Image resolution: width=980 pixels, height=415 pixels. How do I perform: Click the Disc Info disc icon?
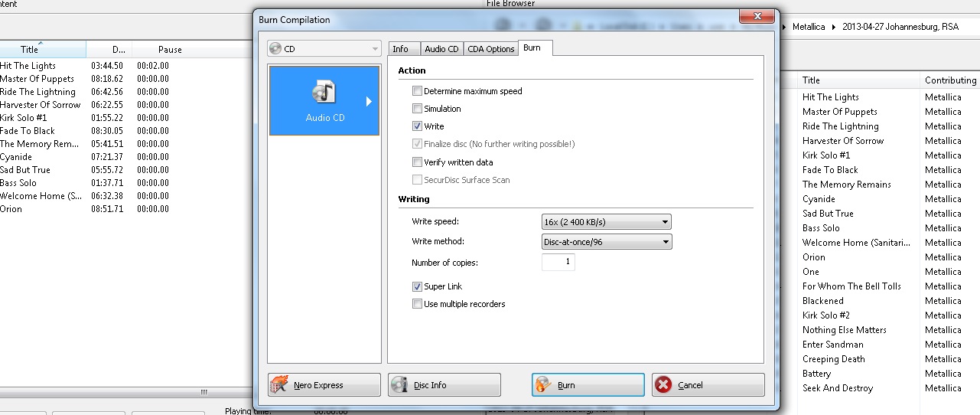coord(400,384)
